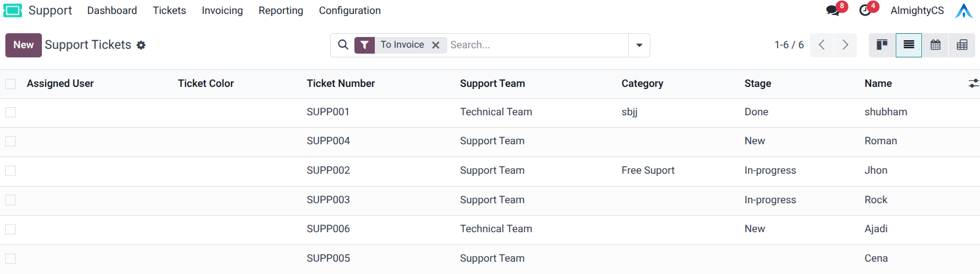Check the SUPP003 ticket row
Image resolution: width=980 pixels, height=274 pixels.
[x=11, y=200]
